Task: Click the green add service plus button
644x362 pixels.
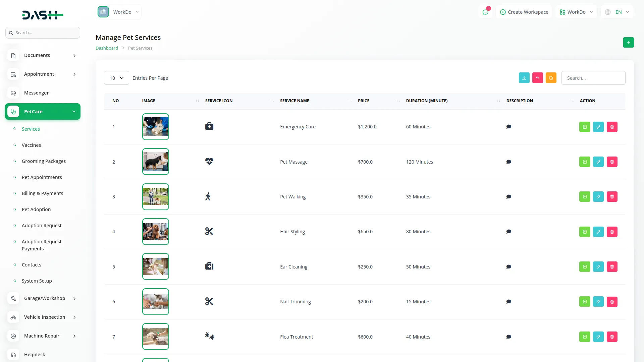Action: point(628,43)
